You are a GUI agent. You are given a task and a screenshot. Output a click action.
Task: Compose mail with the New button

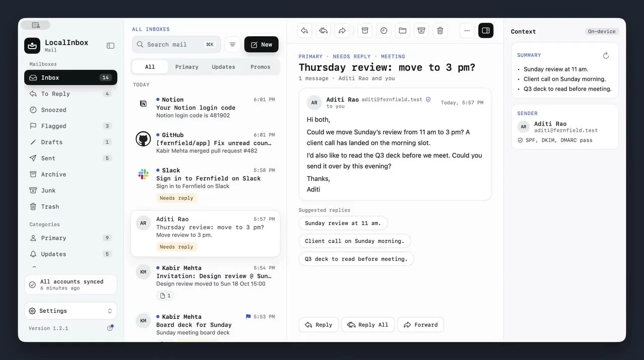click(x=261, y=44)
